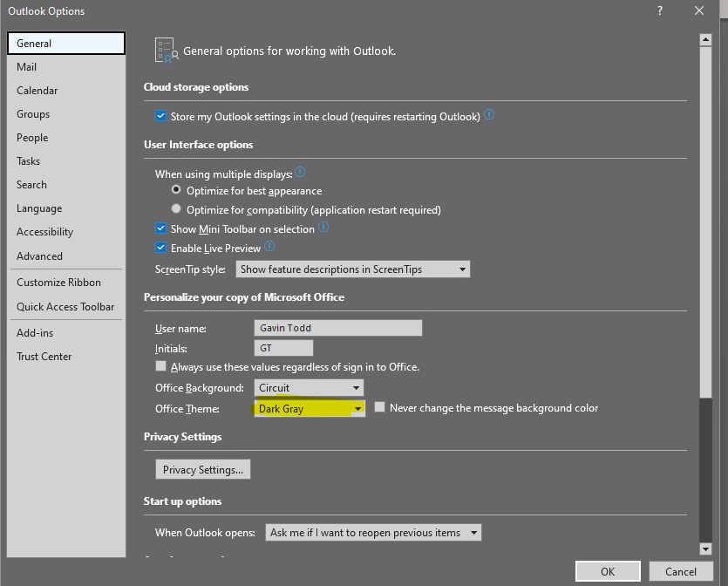Check Never change the message background color
The image size is (728, 586).
tap(379, 407)
